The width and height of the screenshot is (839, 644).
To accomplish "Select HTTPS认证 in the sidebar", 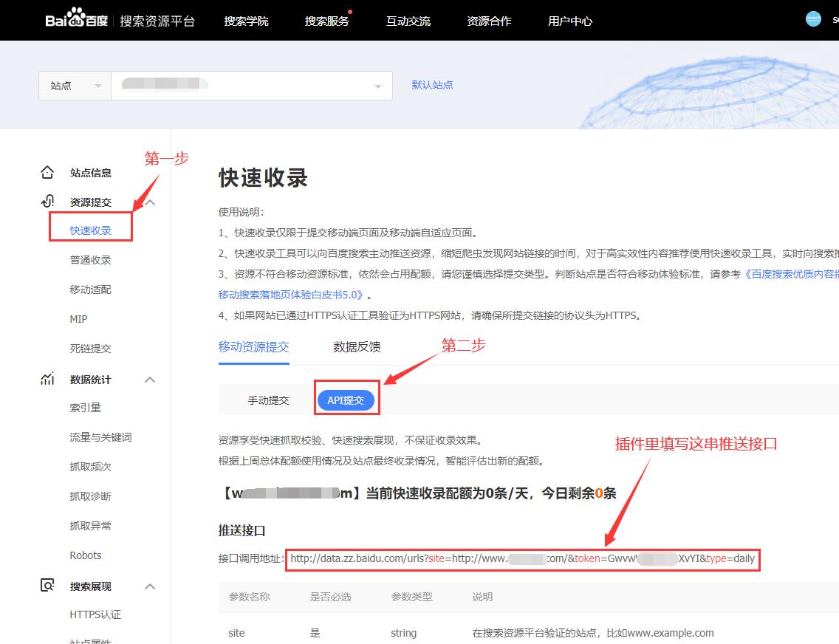I will click(95, 614).
